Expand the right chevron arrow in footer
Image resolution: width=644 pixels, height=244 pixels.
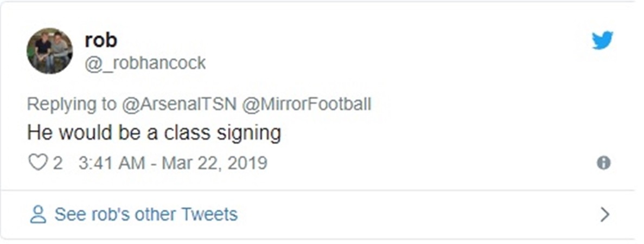tap(605, 215)
